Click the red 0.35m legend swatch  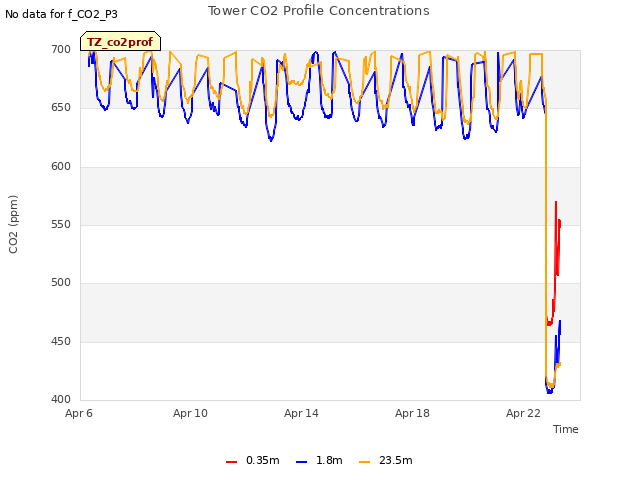231,462
